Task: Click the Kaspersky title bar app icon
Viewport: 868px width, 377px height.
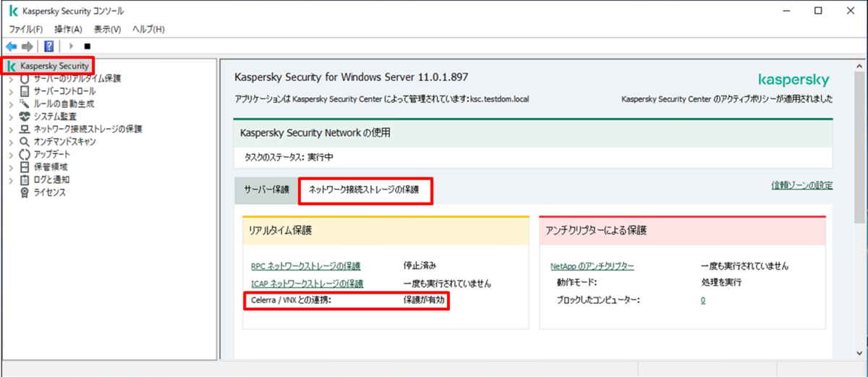Action: point(13,11)
